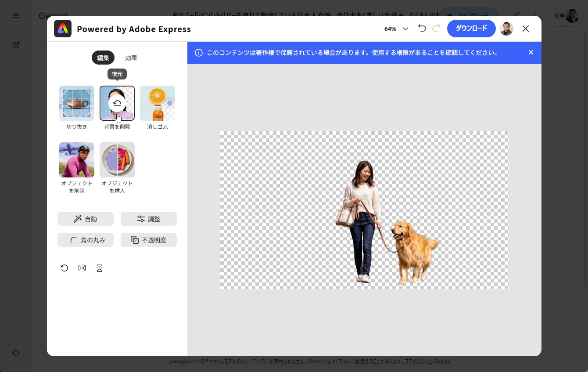Screen dimensions: 588x372
Task: Flip the image horizontally
Action: pos(82,268)
